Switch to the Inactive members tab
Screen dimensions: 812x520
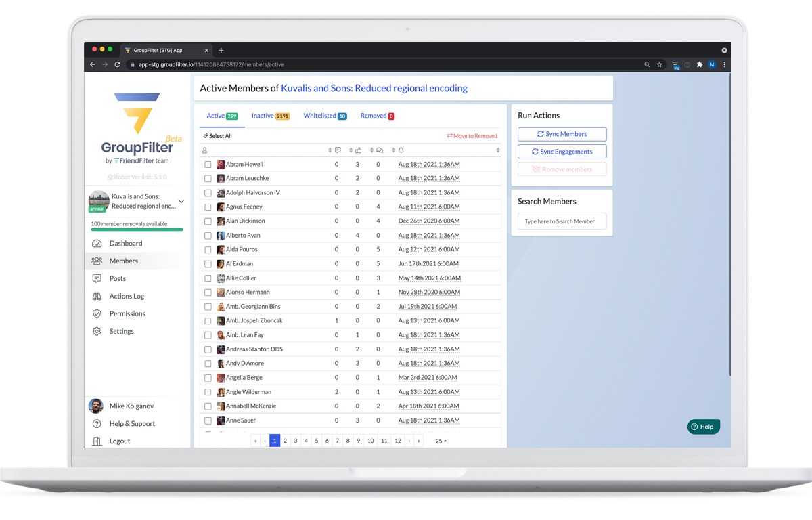coord(271,116)
